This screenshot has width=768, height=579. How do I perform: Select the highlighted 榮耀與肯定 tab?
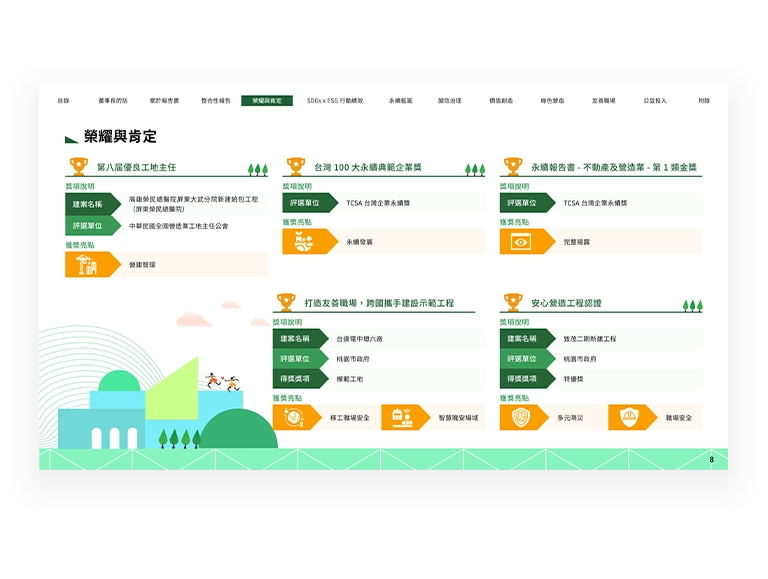click(267, 100)
